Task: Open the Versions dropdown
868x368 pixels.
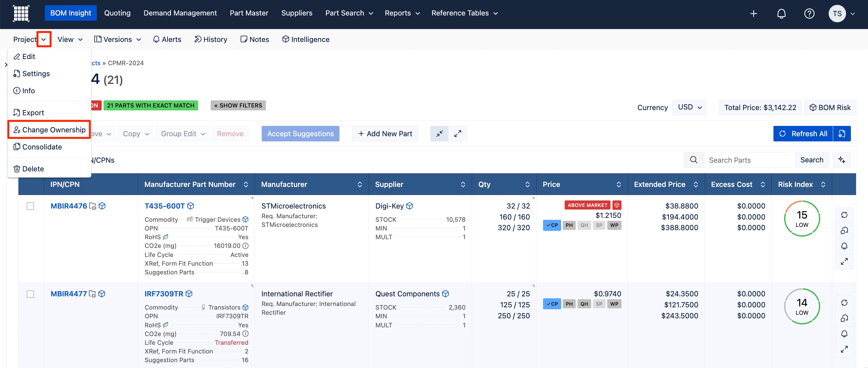Action: pos(117,39)
